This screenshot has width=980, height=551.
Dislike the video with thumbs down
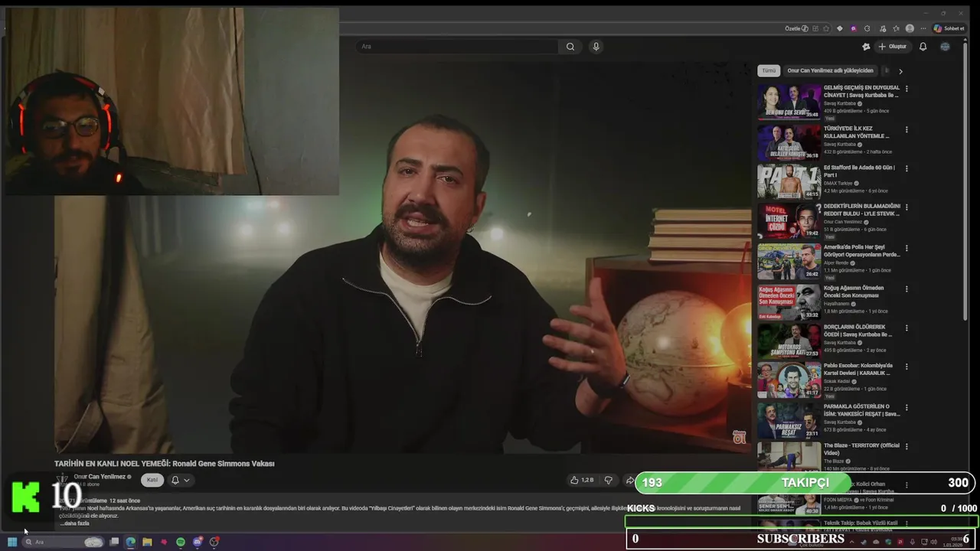(x=609, y=480)
